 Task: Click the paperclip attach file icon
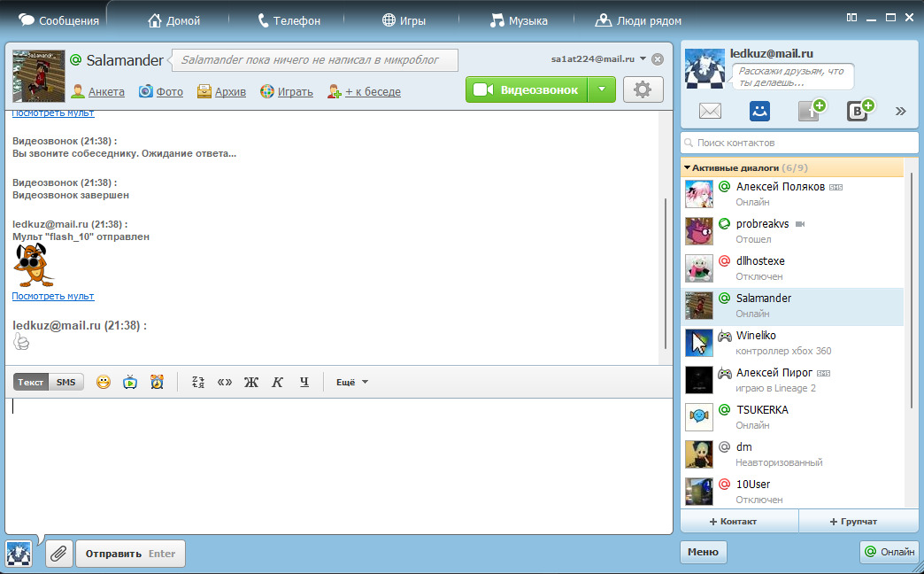click(59, 554)
